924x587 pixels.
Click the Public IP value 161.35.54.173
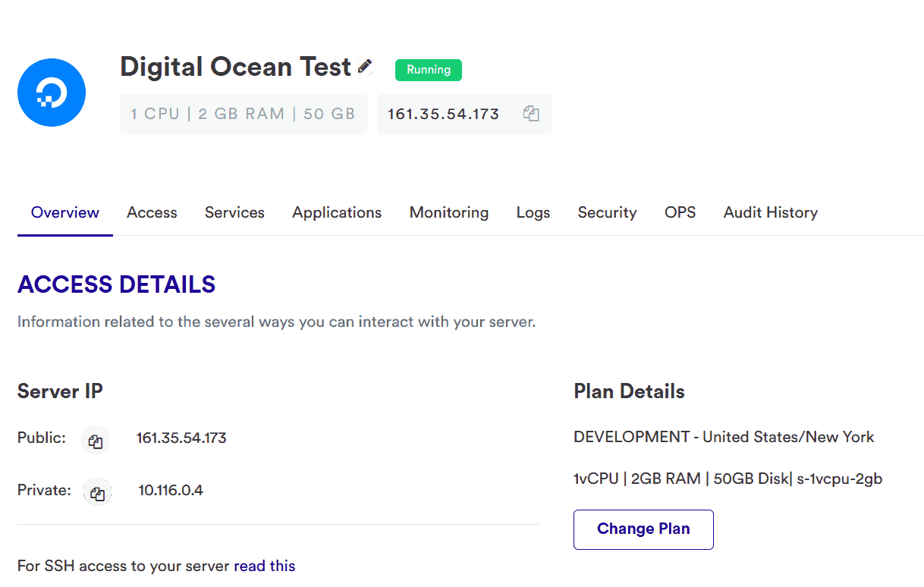(181, 438)
